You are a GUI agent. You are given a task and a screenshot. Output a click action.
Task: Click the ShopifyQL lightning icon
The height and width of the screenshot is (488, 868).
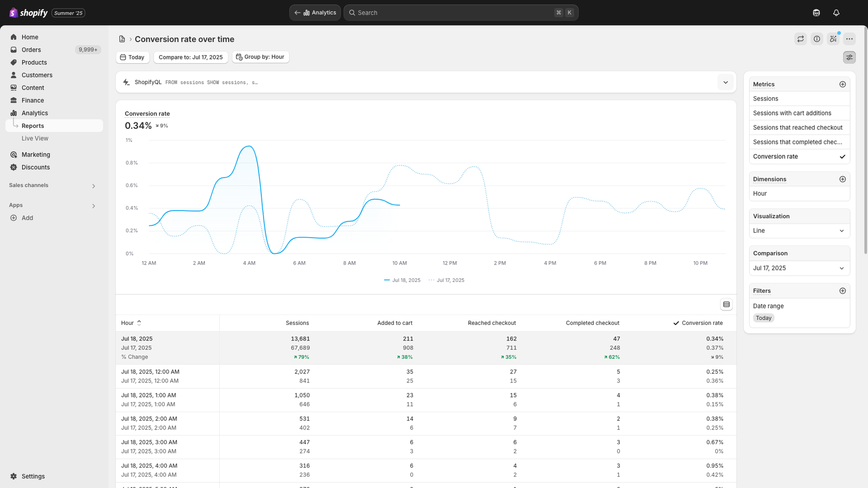[126, 82]
